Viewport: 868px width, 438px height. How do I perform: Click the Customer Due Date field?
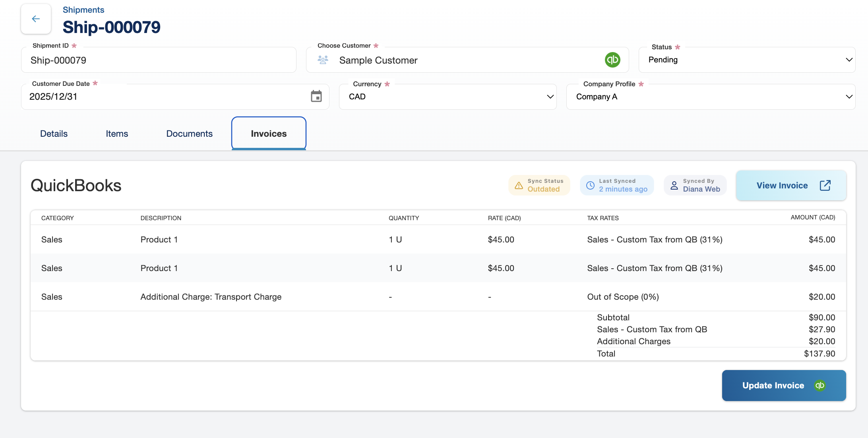point(167,97)
